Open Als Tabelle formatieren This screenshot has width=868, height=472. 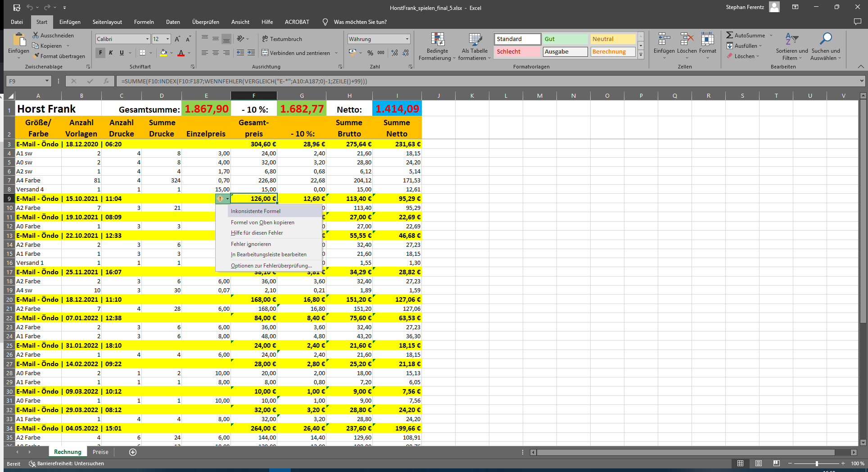click(475, 46)
